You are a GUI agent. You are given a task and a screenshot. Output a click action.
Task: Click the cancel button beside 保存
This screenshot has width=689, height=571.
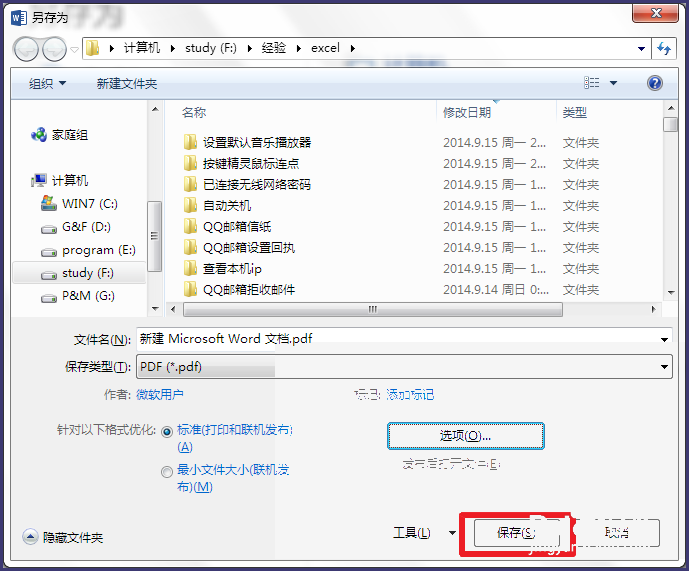(617, 533)
